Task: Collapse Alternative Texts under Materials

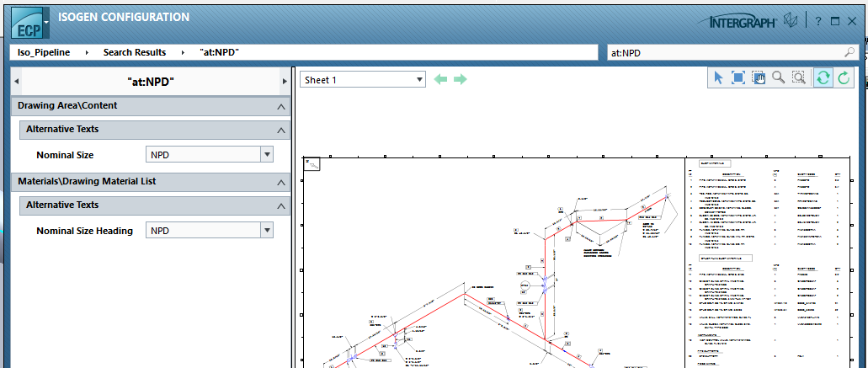Action: tap(281, 205)
